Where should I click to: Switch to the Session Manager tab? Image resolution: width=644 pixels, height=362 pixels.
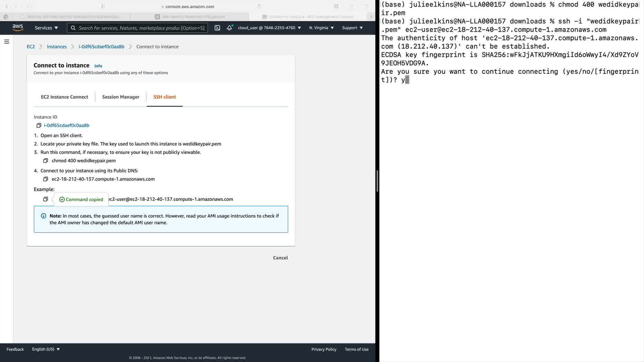[121, 97]
